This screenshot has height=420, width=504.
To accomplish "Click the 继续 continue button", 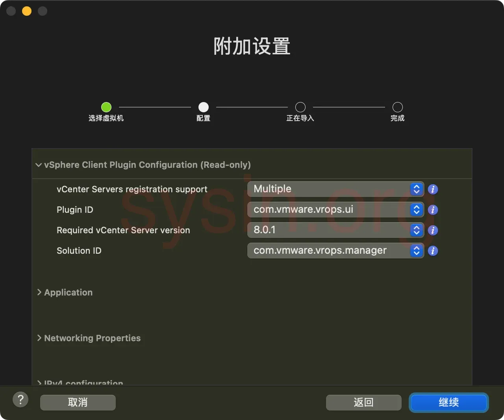I will coord(449,403).
